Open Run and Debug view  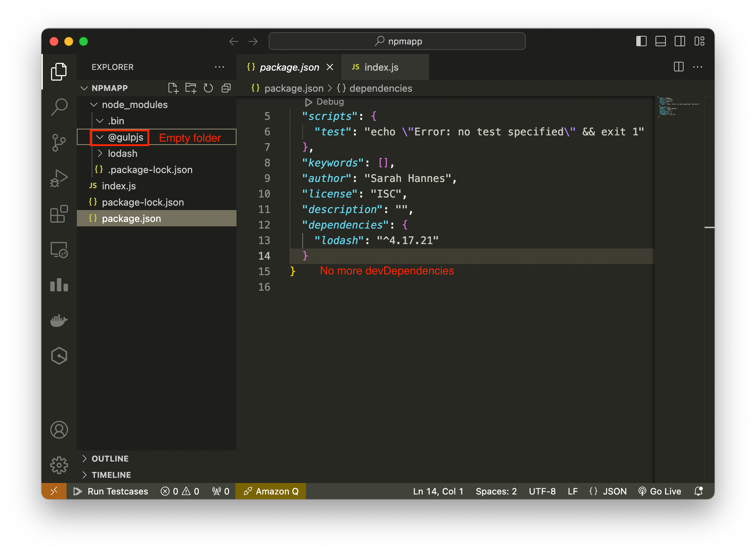[59, 178]
